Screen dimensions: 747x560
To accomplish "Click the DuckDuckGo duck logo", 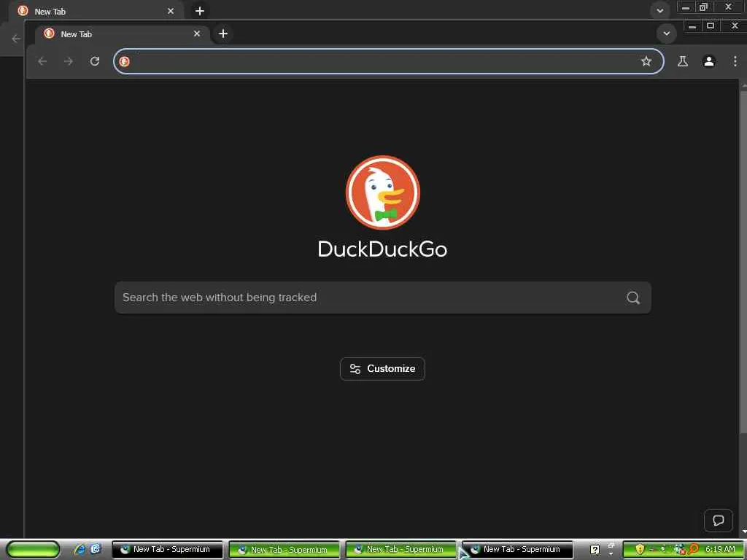I will pyautogui.click(x=382, y=192).
